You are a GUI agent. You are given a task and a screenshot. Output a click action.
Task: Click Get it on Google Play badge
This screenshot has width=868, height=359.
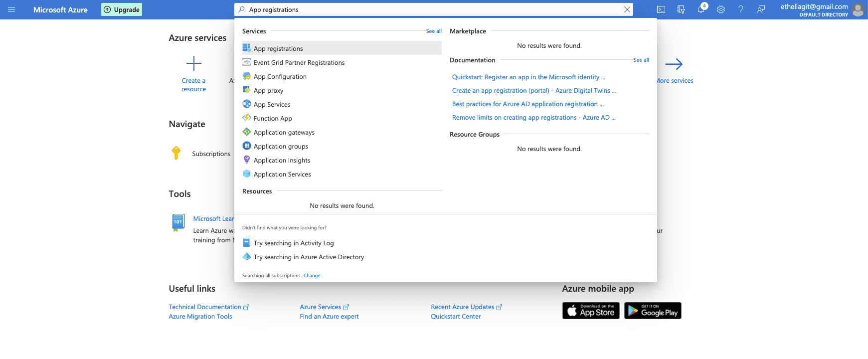tap(653, 311)
